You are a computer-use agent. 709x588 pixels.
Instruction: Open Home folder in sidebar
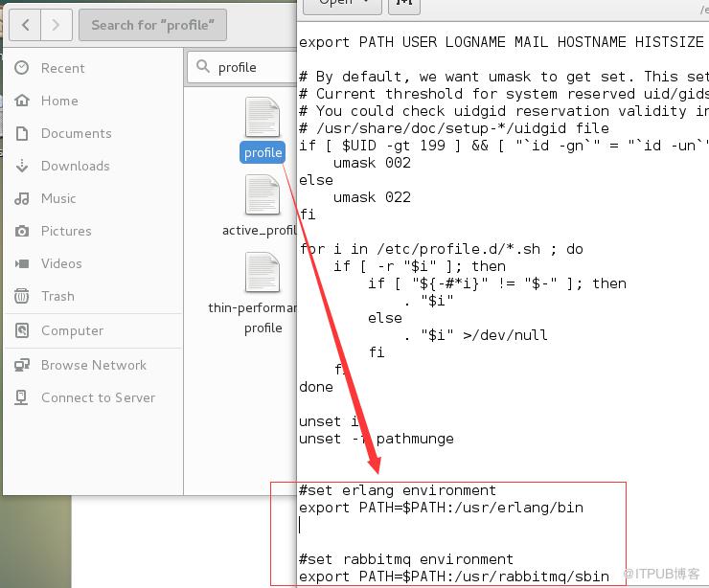tap(59, 101)
